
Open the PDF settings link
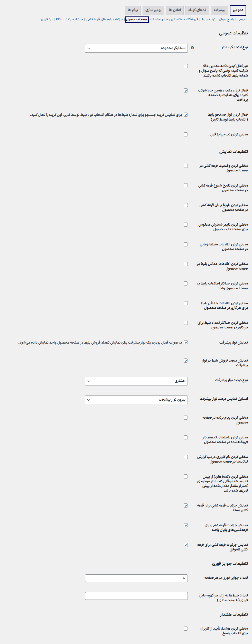(x=59, y=19)
